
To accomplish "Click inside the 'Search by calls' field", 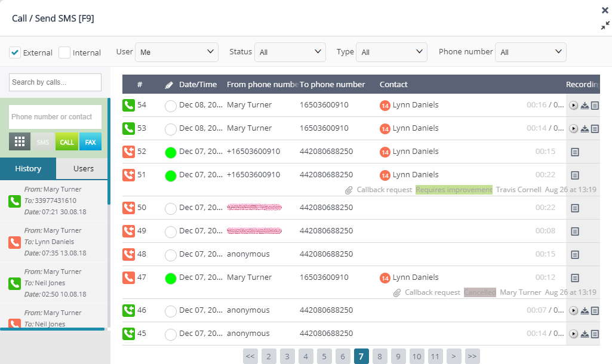I will click(54, 82).
